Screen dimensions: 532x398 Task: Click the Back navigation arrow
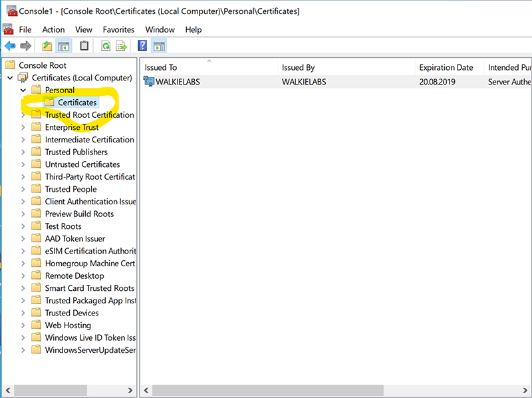pyautogui.click(x=12, y=45)
